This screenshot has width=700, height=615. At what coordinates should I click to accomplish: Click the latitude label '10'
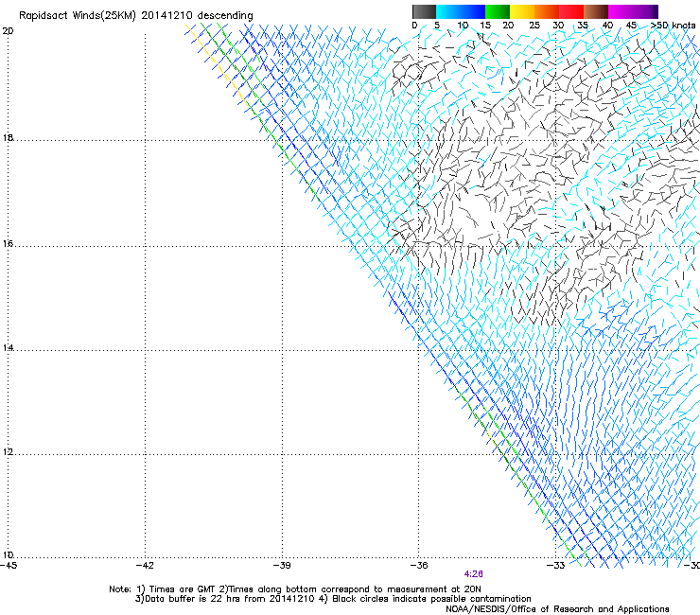pyautogui.click(x=8, y=555)
